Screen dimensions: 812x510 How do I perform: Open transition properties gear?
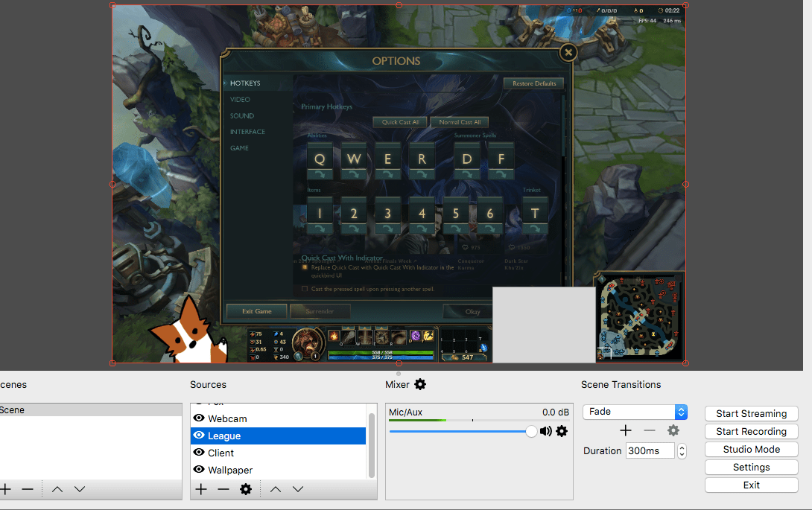pyautogui.click(x=673, y=430)
